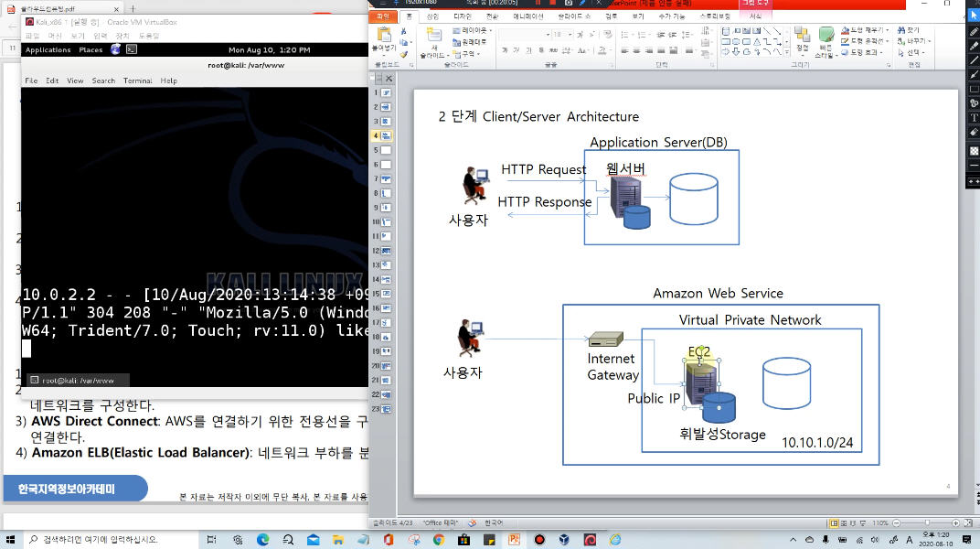The width and height of the screenshot is (980, 549).
Task: Click the Shape Fill paint bucket icon
Action: point(845,30)
